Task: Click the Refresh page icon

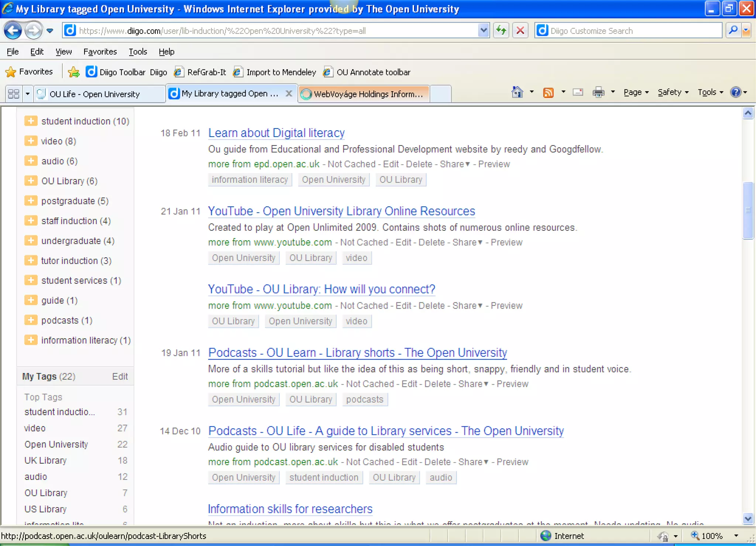Action: pyautogui.click(x=501, y=31)
